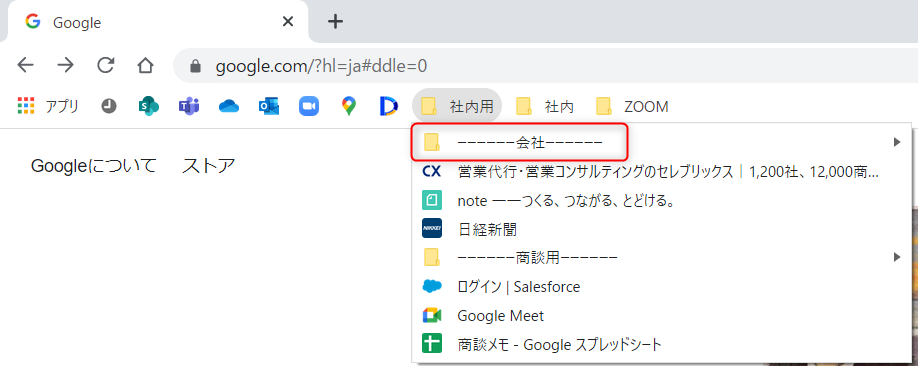
Task: Click the green note favicon
Action: click(x=431, y=200)
